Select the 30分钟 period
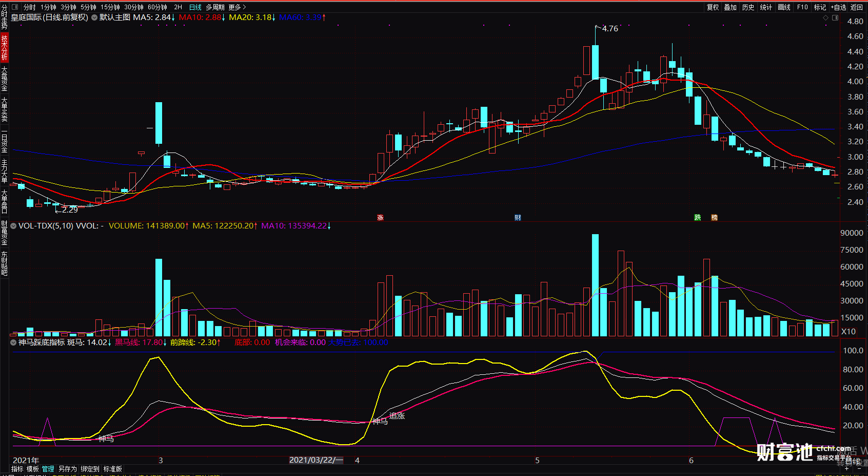Image resolution: width=868 pixels, height=476 pixels. [x=134, y=7]
